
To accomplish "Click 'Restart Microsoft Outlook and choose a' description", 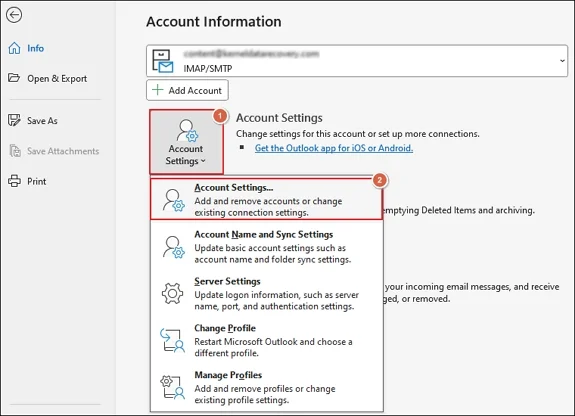I will point(273,342).
